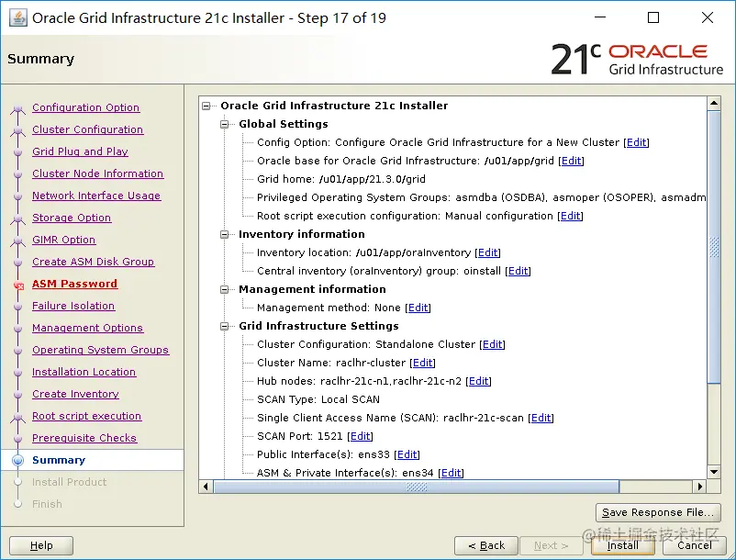Edit the ASM & Private Interface ens34
The image size is (736, 560).
point(452,473)
